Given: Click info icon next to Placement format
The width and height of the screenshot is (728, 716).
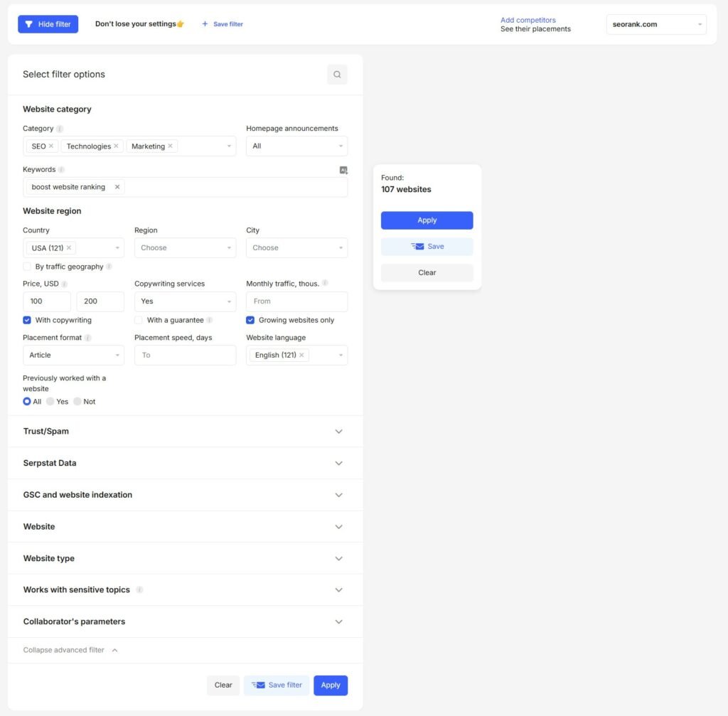Looking at the screenshot, I should pos(87,338).
